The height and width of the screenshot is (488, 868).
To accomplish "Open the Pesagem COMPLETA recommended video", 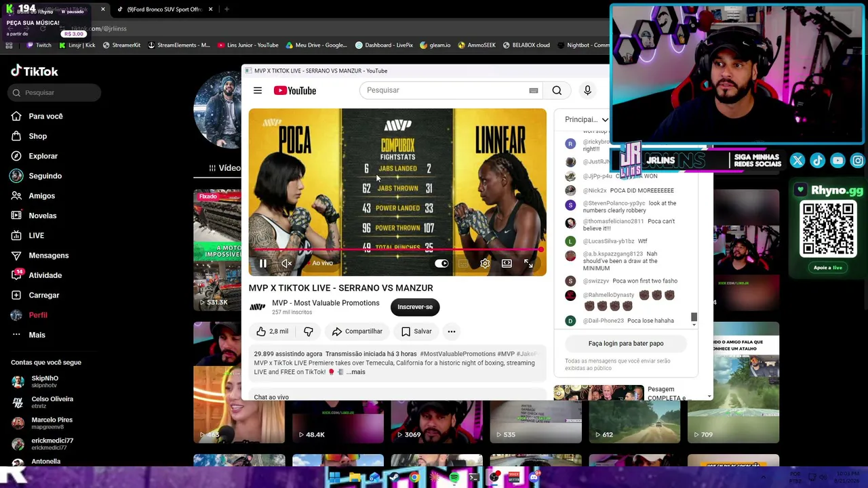I will click(625, 392).
